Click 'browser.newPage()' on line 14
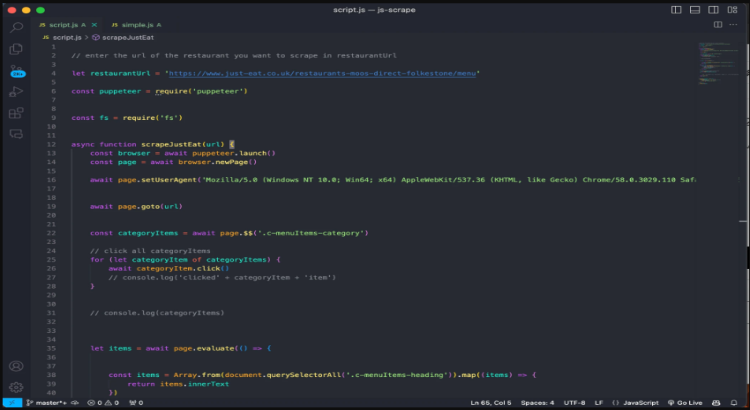 [x=217, y=162]
